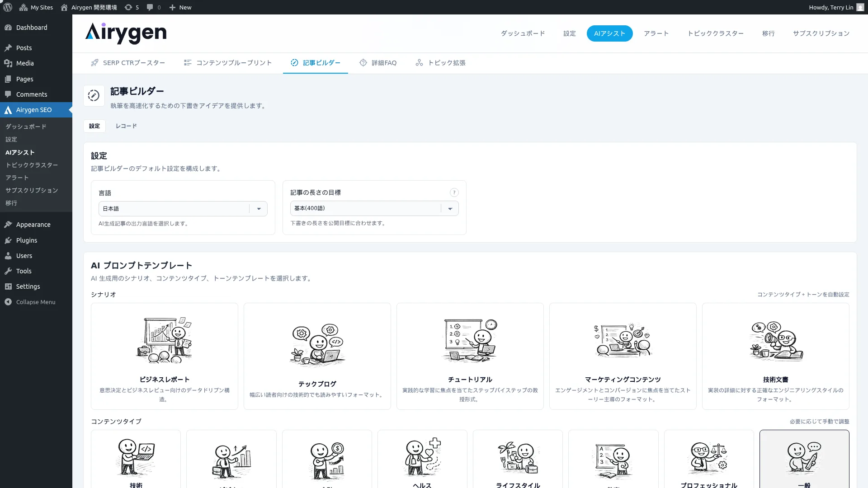Image resolution: width=868 pixels, height=488 pixels.
Task: Open 移行 in the sidebar submenu
Action: click(11, 203)
